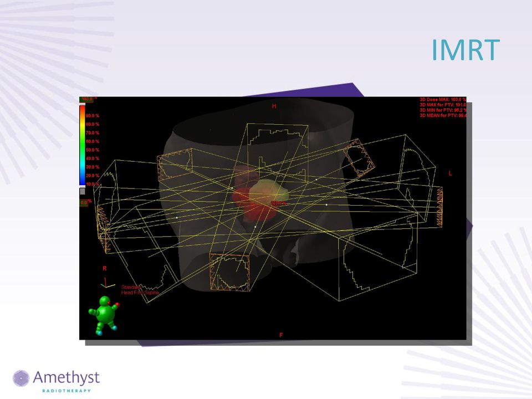Click the coordinate axes indicator
The width and height of the screenshot is (532, 399).
pos(108,283)
